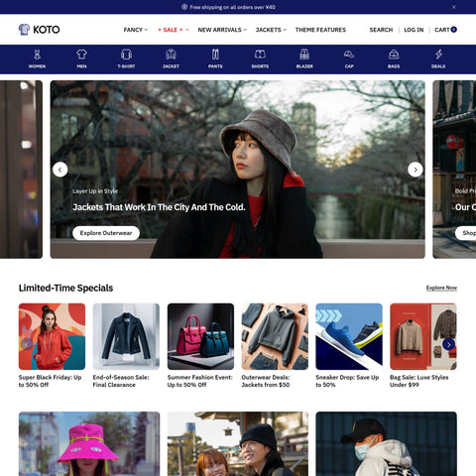The image size is (476, 476).
Task: Open the Sneaker Drop promo thumbnail
Action: point(349,336)
